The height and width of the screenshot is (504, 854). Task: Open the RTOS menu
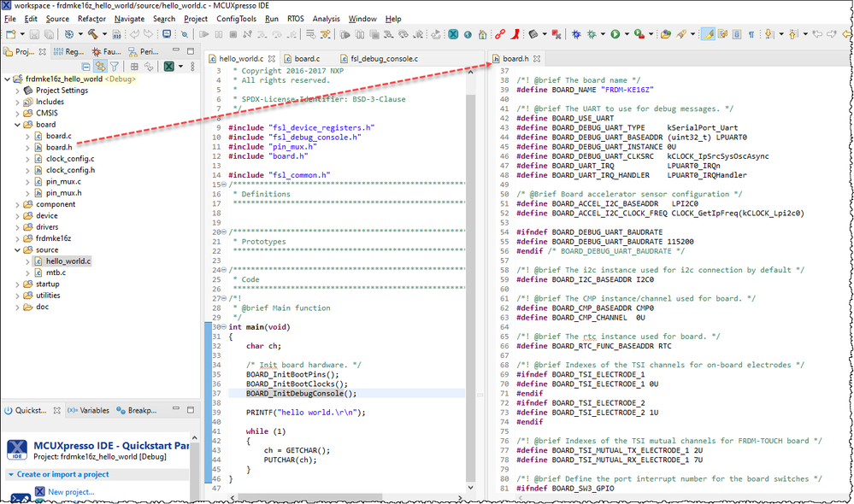[295, 19]
